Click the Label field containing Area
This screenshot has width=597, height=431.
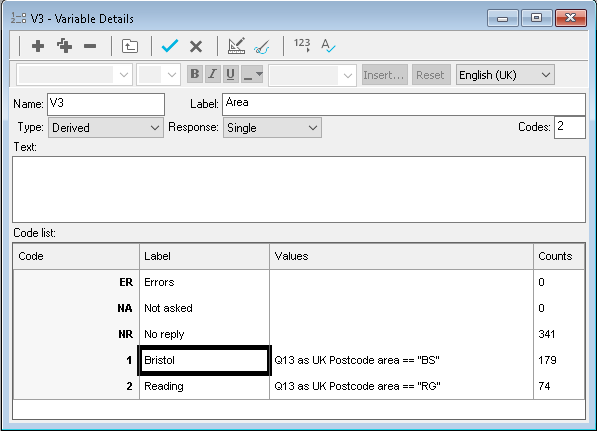pos(404,104)
